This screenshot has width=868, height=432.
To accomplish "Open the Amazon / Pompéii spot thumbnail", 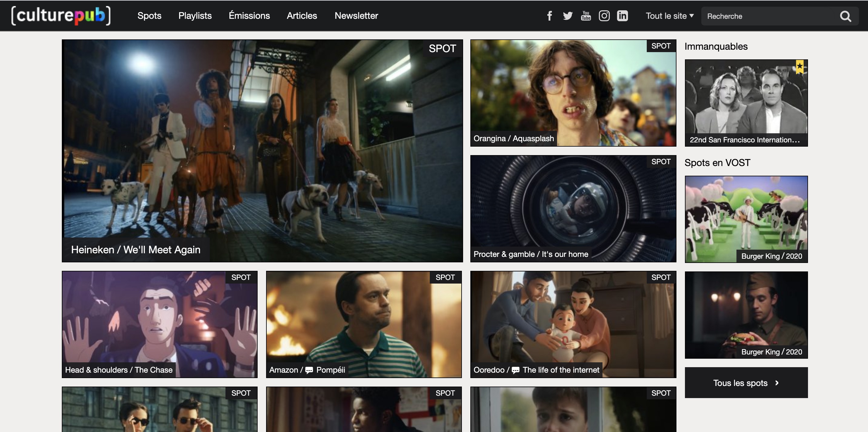I will [364, 324].
